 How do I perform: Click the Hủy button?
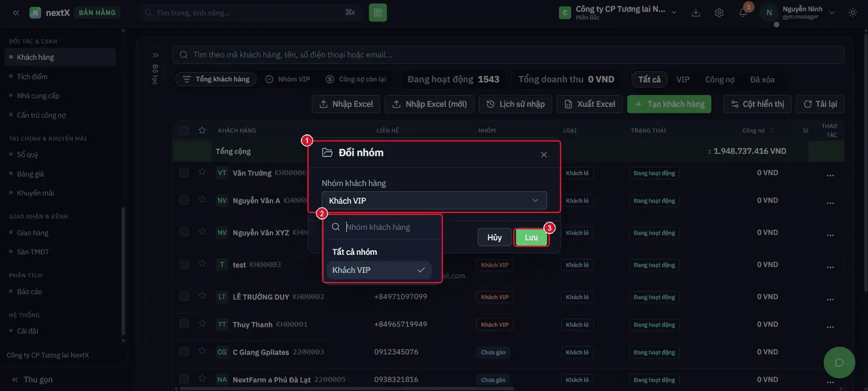[x=495, y=237]
